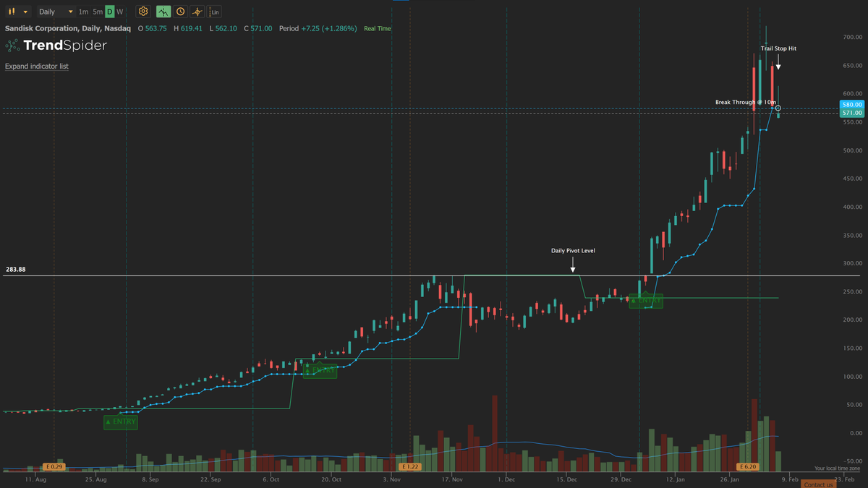Open the Daily timeframe dropdown

pos(56,12)
